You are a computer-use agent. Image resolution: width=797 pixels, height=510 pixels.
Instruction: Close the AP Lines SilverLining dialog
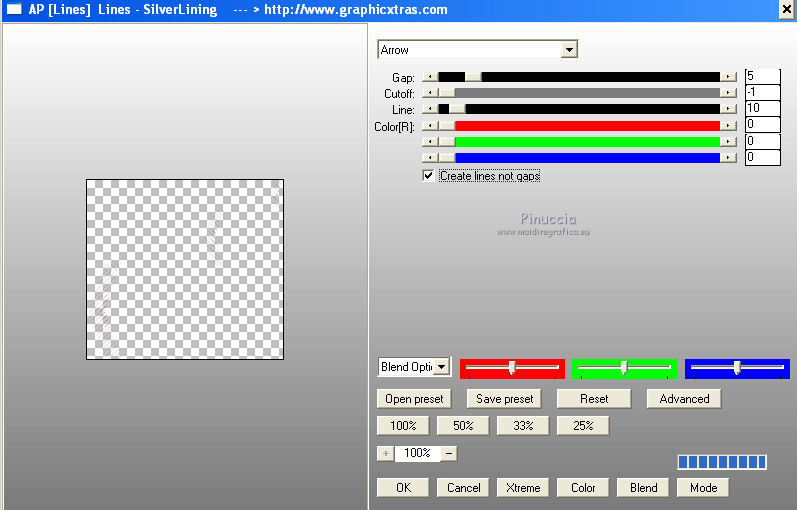click(786, 9)
